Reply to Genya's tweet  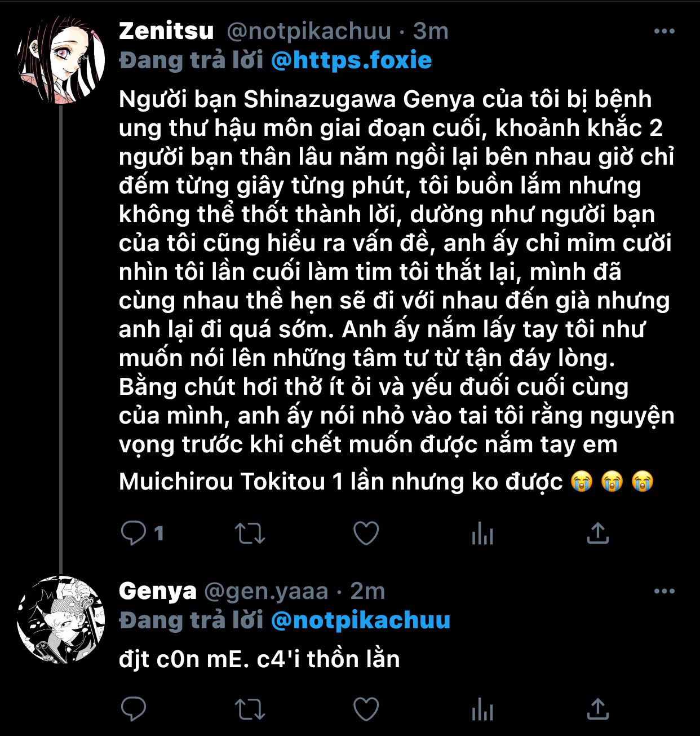pos(134,709)
